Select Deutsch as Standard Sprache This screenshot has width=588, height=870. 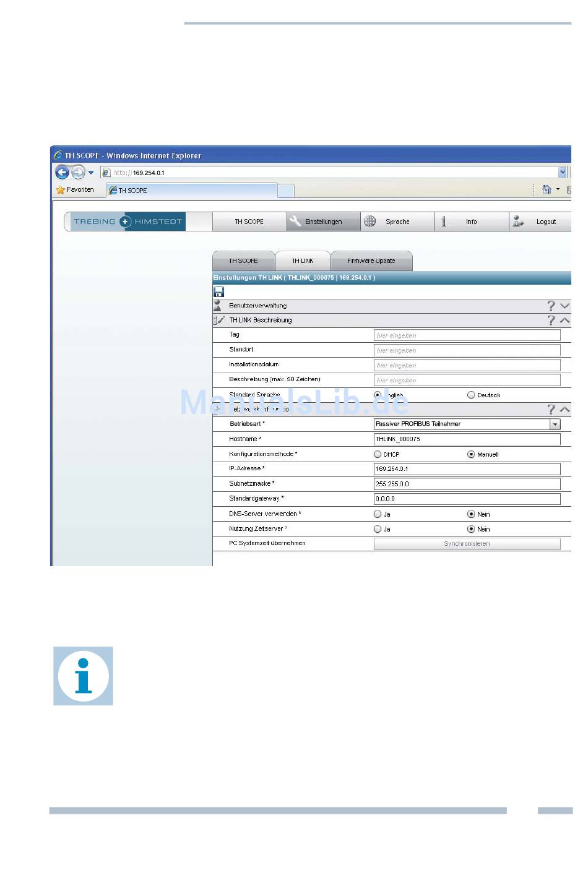click(x=471, y=395)
